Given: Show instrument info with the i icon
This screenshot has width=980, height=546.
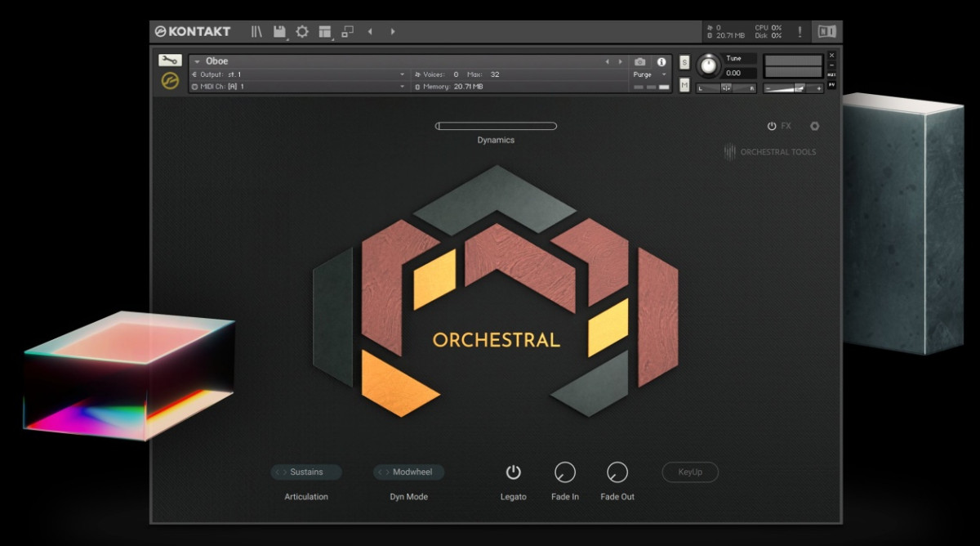Looking at the screenshot, I should [x=661, y=61].
